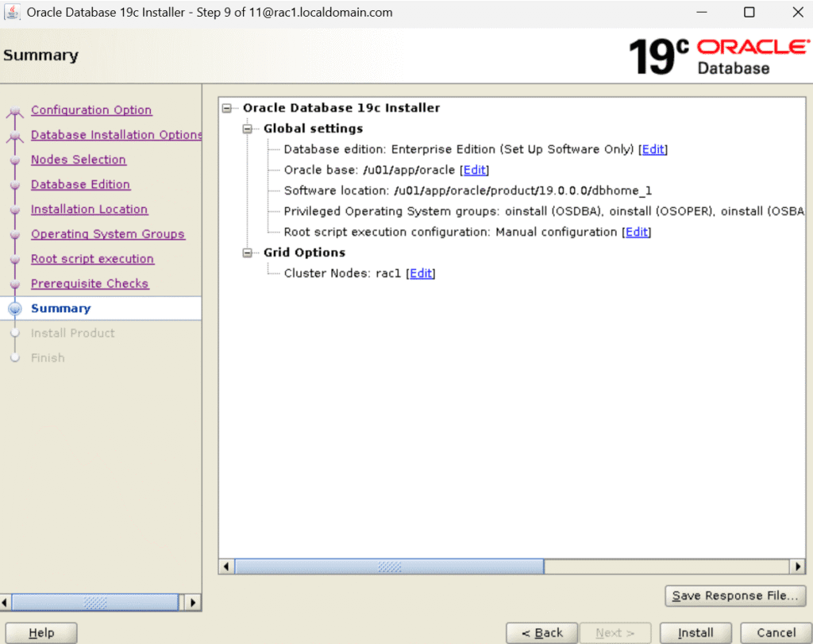
Task: Open the Nodes Selection step
Action: 78,160
